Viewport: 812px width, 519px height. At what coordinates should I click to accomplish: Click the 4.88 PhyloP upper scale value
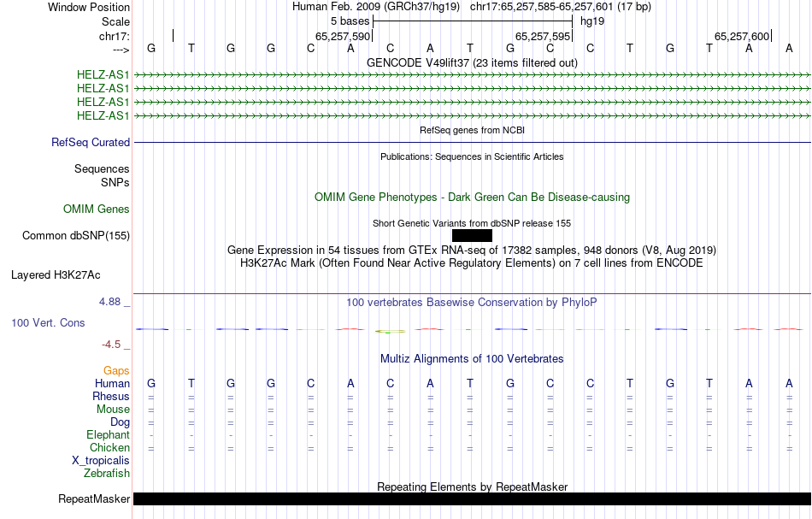point(109,302)
